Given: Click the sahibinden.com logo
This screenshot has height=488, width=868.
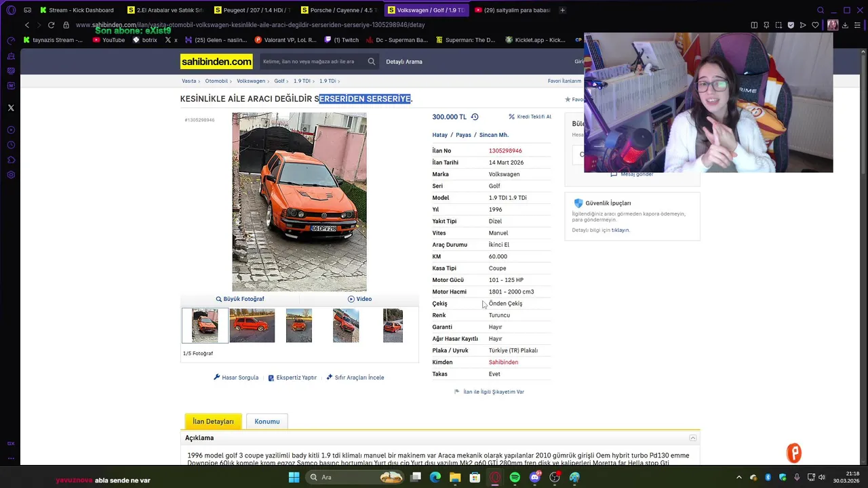Looking at the screenshot, I should (216, 62).
